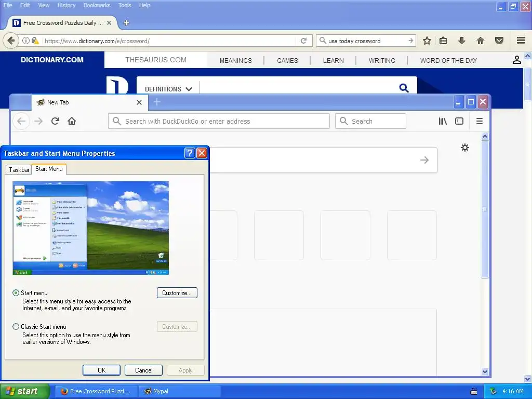This screenshot has height=399, width=532.
Task: Open WRITING navigation link
Action: click(x=382, y=61)
